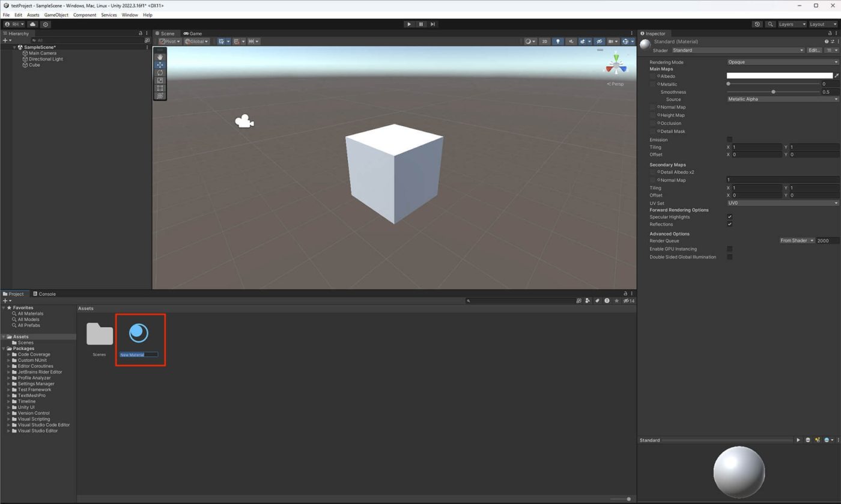Open Global handle rotation dropdown
Screen dimensions: 841x504
tap(196, 41)
